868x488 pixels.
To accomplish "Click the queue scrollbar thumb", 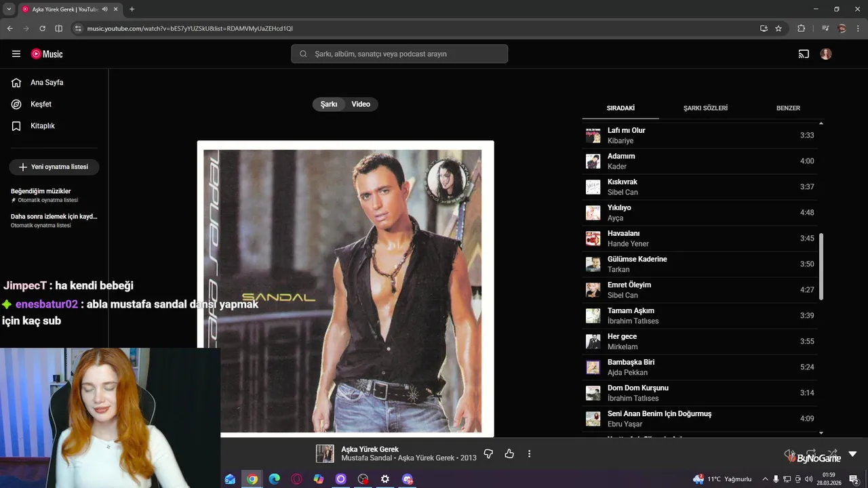I will (821, 267).
